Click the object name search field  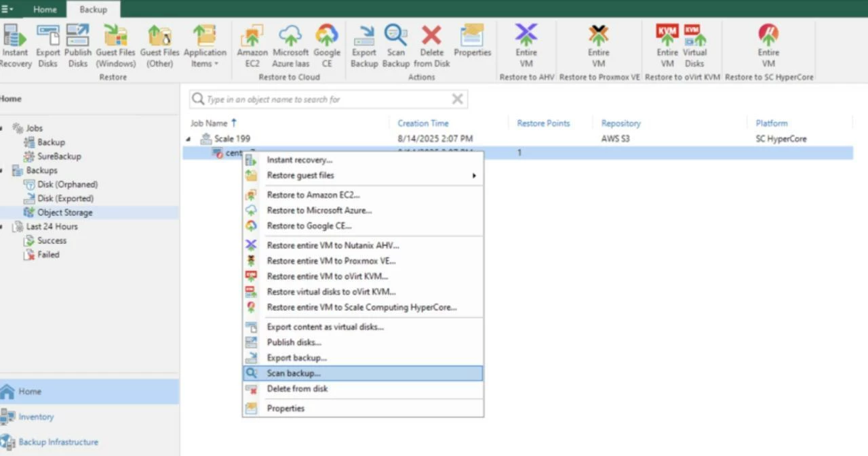(328, 99)
